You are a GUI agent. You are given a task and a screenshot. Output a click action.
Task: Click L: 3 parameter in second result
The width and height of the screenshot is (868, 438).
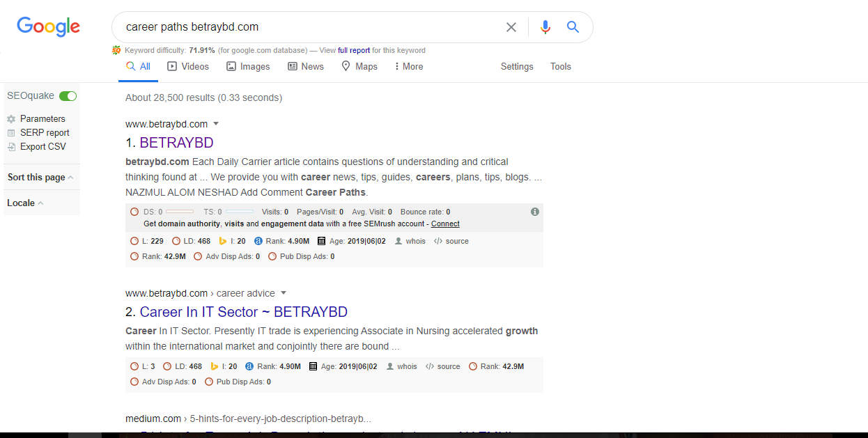[143, 366]
